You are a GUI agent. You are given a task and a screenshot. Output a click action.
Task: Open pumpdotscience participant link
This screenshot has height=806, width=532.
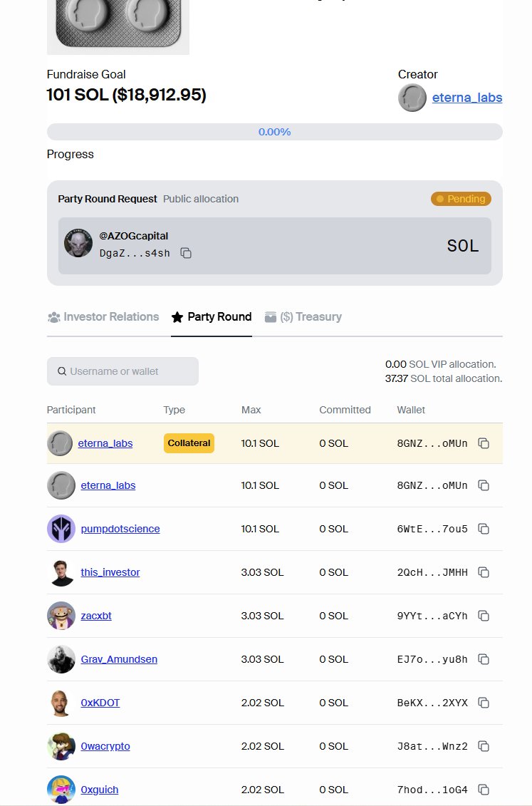pyautogui.click(x=120, y=528)
